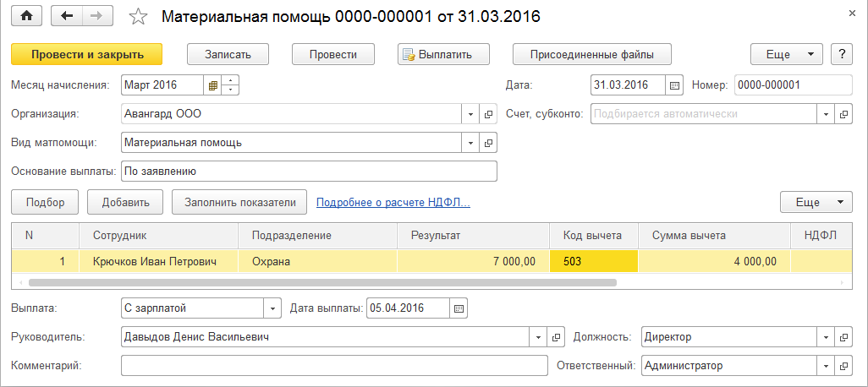Open the Организация record via its open icon
868x387 pixels.
[489, 114]
